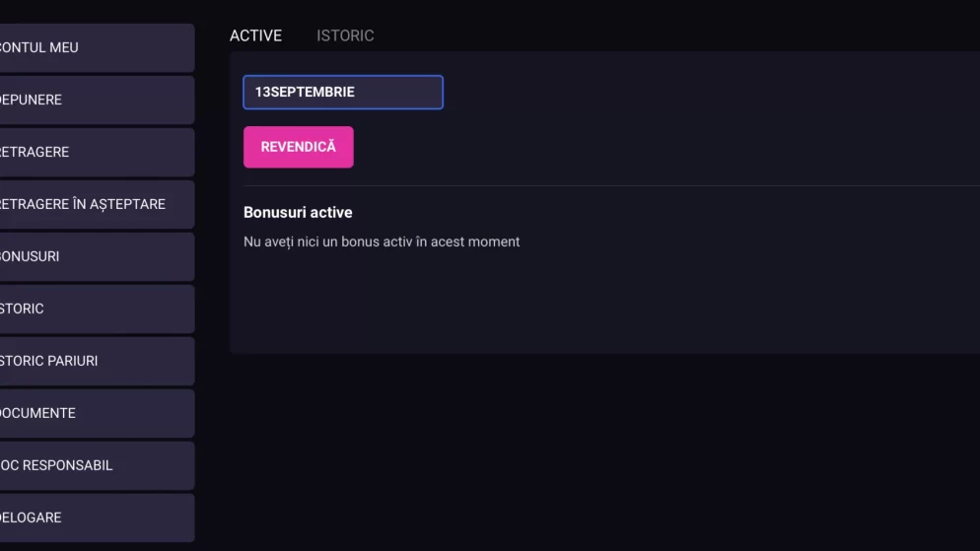Image resolution: width=980 pixels, height=551 pixels.
Task: Select the Istoric sidebar item
Action: (97, 309)
